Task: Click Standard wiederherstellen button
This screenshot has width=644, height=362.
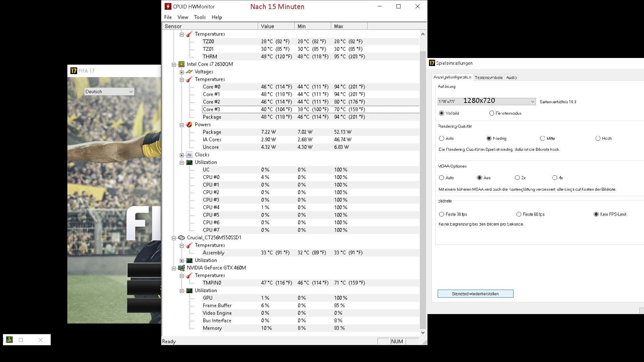Action: (x=475, y=294)
